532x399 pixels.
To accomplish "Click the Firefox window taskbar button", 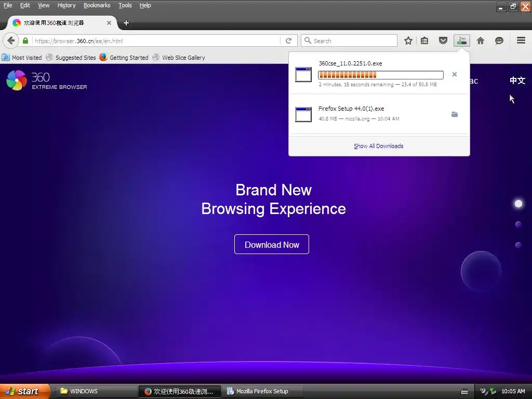I will coord(179,391).
